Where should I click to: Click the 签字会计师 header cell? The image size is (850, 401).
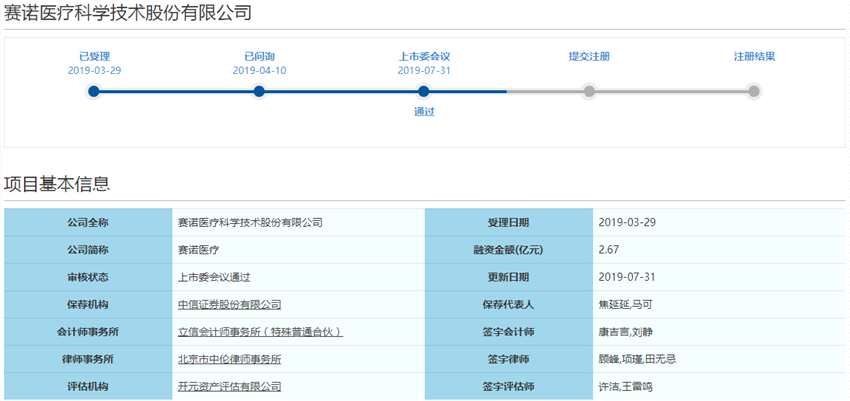508,332
